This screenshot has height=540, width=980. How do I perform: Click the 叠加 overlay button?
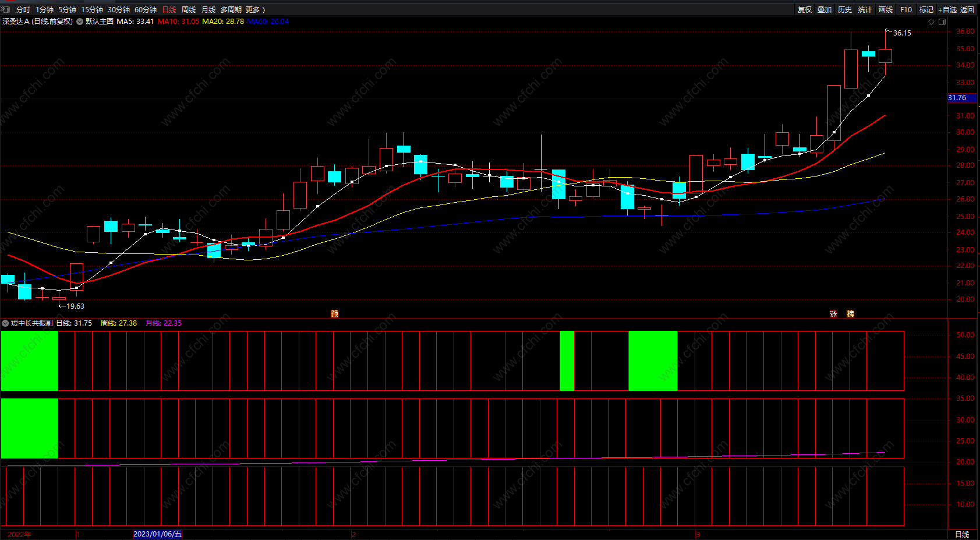point(825,10)
